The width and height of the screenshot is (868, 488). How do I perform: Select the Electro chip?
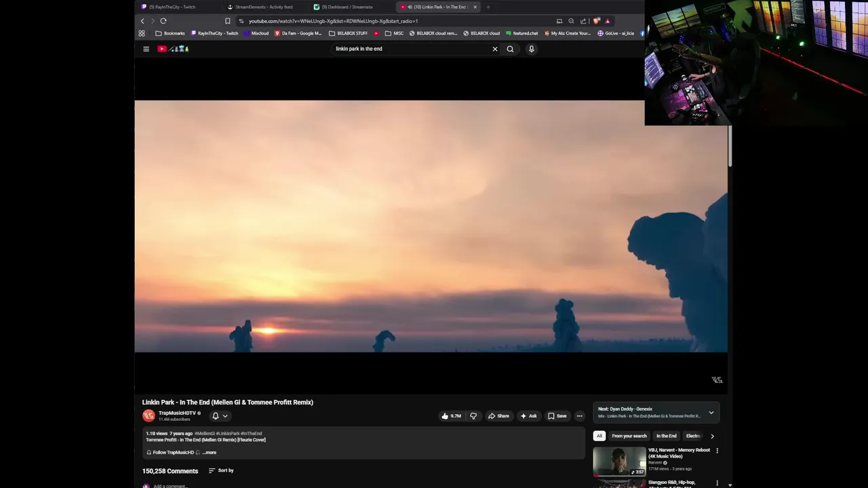point(693,436)
